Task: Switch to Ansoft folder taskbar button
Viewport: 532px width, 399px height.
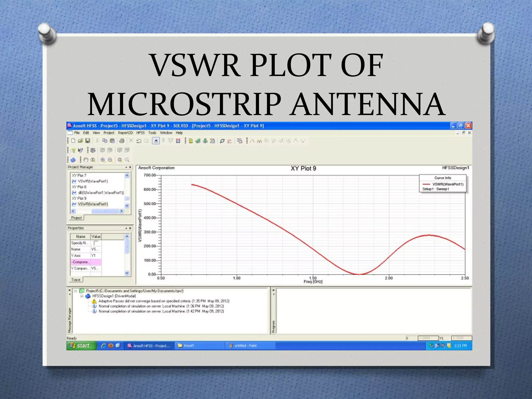Action: click(199, 346)
